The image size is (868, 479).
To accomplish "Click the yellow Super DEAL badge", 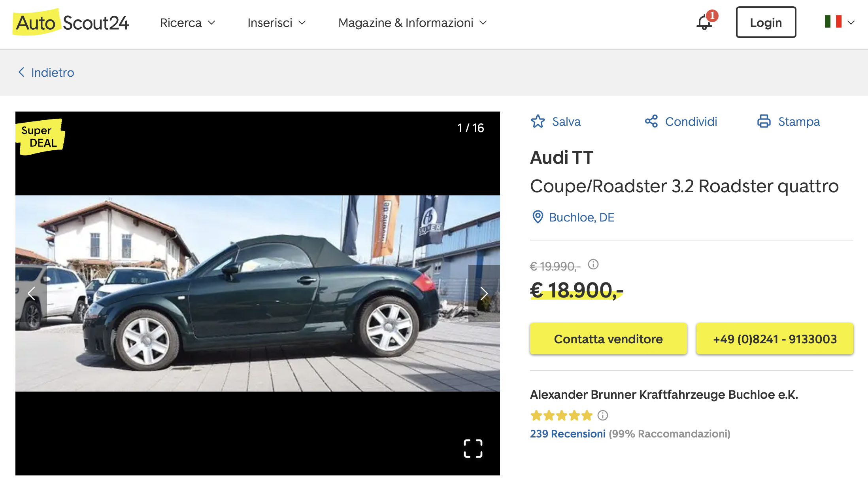I will tap(41, 136).
